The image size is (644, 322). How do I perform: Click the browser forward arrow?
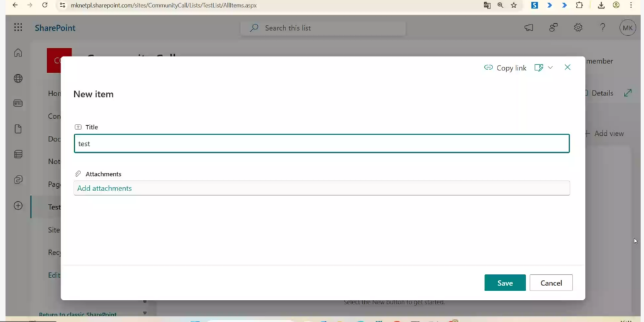[30, 5]
